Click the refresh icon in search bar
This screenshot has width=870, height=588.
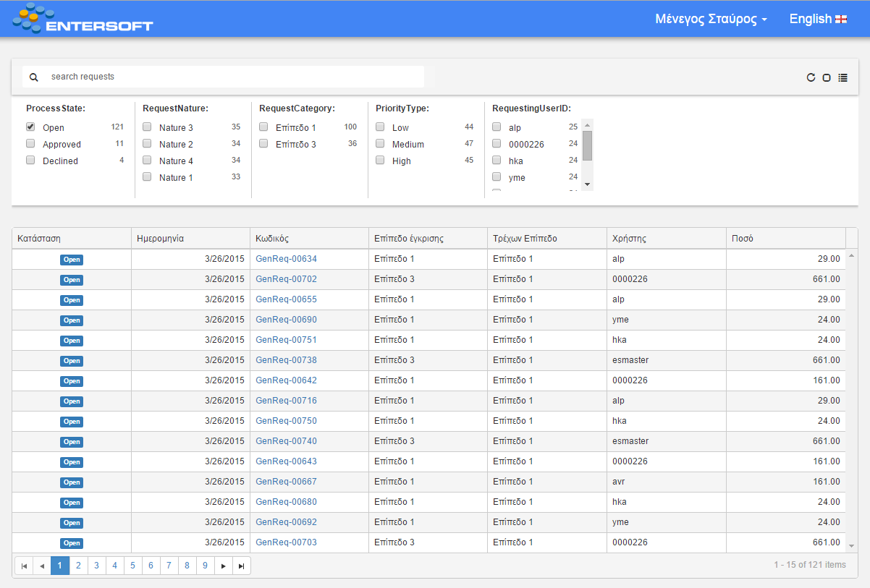(811, 77)
